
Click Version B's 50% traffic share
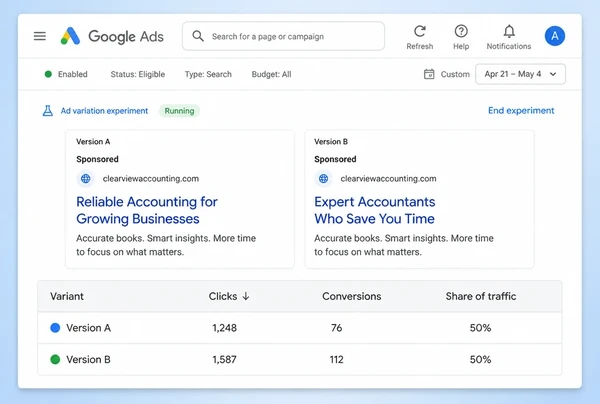click(481, 360)
